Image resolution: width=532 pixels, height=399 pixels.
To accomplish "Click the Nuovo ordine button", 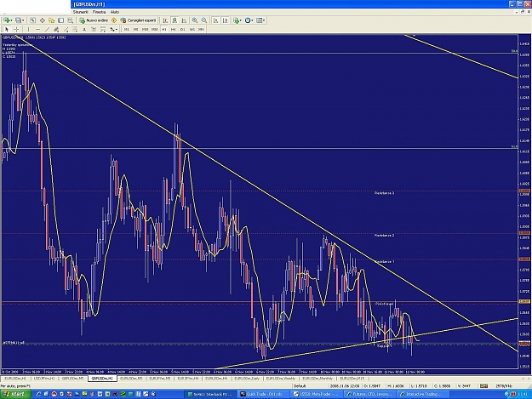I will [x=94, y=20].
